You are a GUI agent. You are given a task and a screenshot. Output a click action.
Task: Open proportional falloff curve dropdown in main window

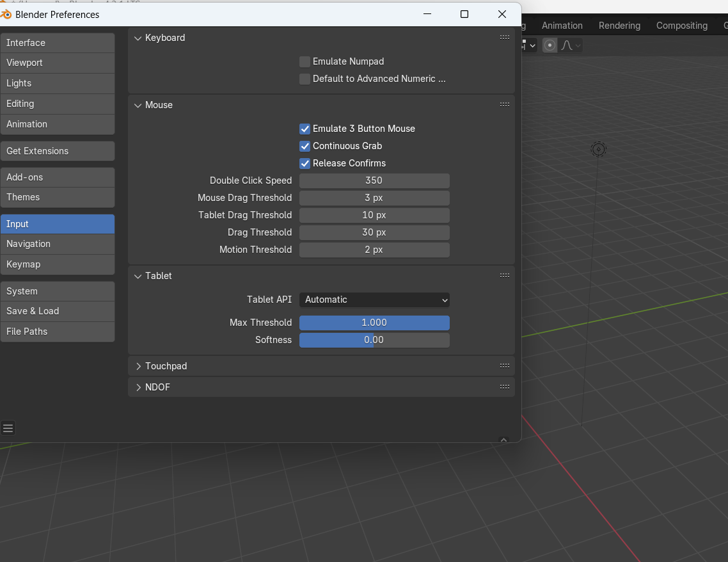pyautogui.click(x=571, y=45)
